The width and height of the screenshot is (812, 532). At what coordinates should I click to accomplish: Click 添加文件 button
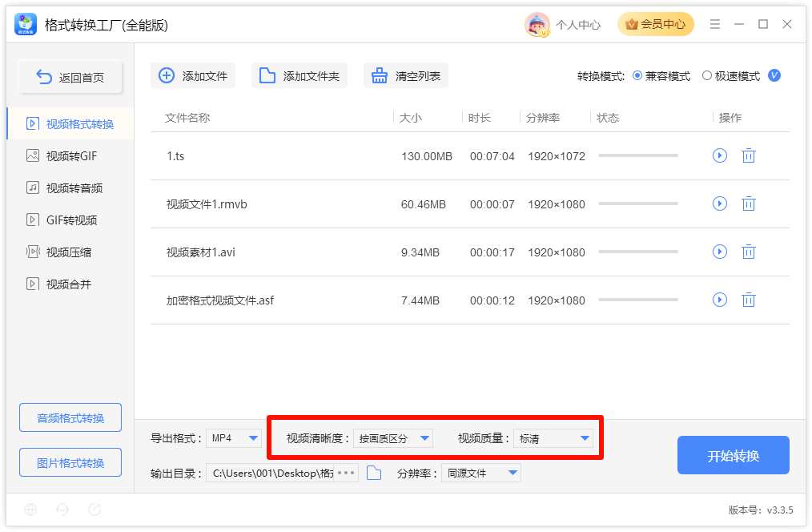click(x=193, y=75)
